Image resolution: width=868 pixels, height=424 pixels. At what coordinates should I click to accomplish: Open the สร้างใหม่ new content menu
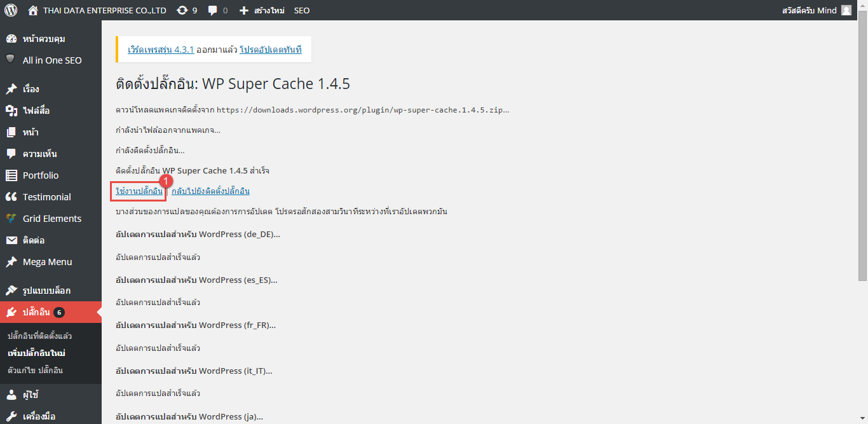coord(262,10)
